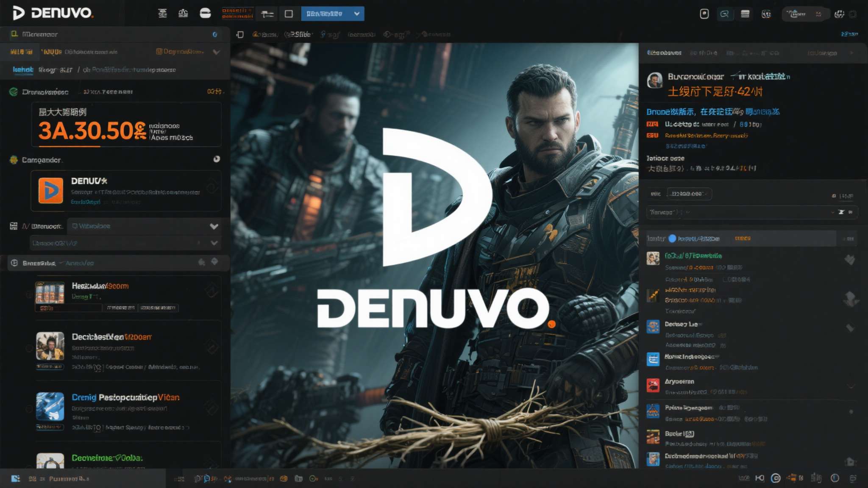Click the white round disc icon in the top toolbar
868x488 pixels.
coord(205,14)
